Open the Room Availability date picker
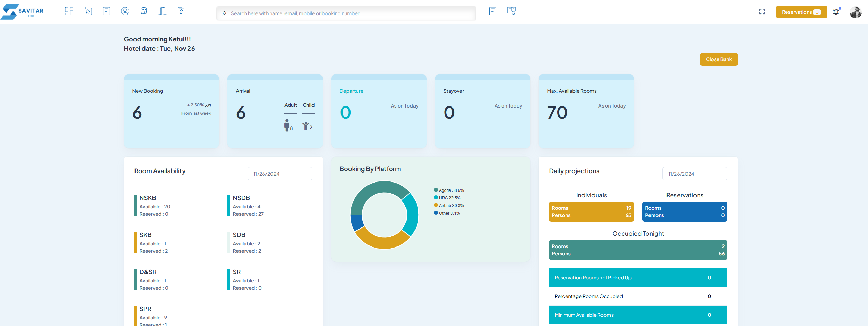The width and height of the screenshot is (868, 326). pos(280,174)
